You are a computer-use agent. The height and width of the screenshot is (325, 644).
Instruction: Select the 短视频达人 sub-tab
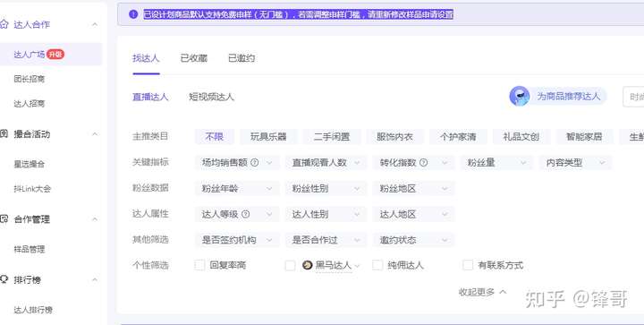(x=211, y=97)
